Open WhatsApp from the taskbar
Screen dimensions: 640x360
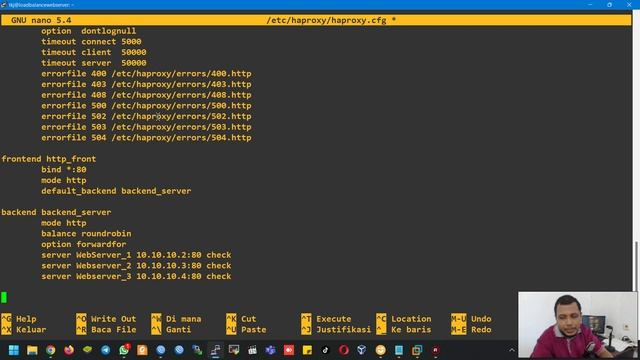124,350
